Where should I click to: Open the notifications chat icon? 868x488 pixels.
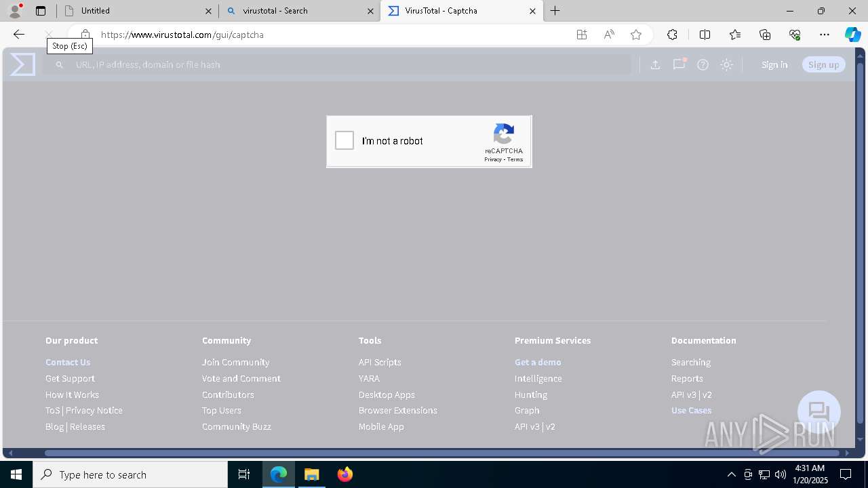tap(679, 64)
